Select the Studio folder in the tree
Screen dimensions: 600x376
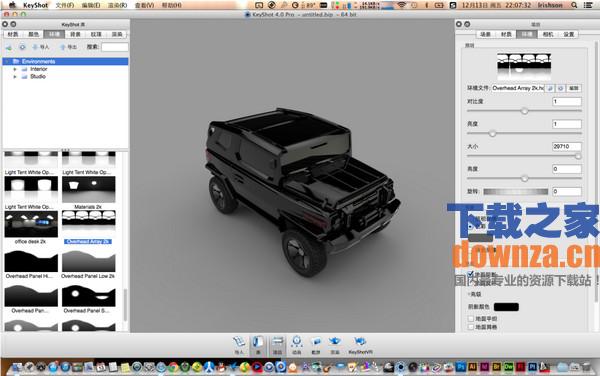click(38, 77)
